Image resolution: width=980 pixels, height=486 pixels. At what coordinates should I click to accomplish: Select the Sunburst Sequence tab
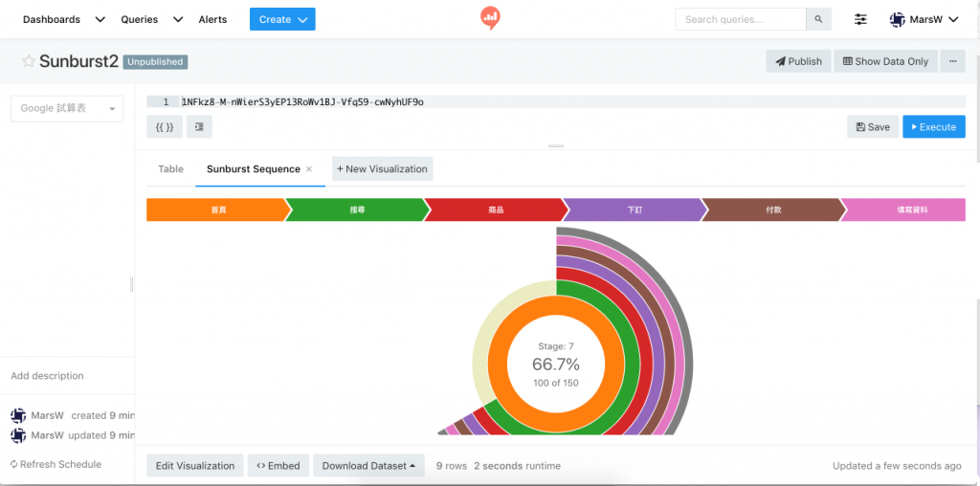(x=253, y=168)
